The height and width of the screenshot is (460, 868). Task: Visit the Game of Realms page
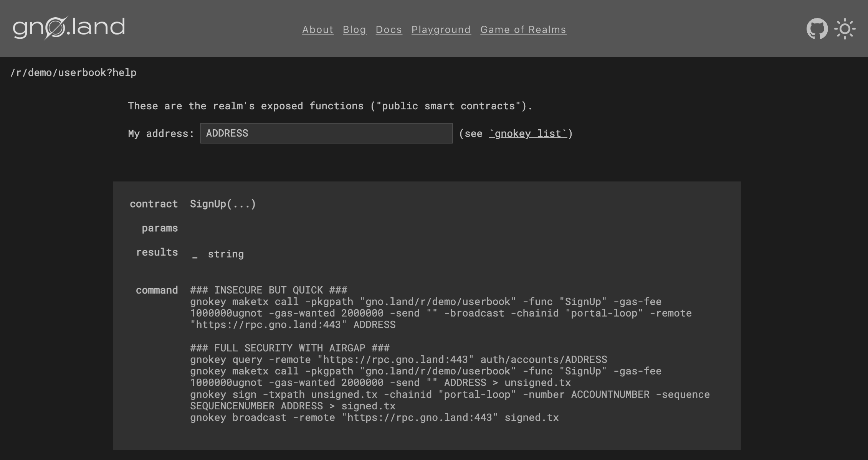click(x=523, y=30)
